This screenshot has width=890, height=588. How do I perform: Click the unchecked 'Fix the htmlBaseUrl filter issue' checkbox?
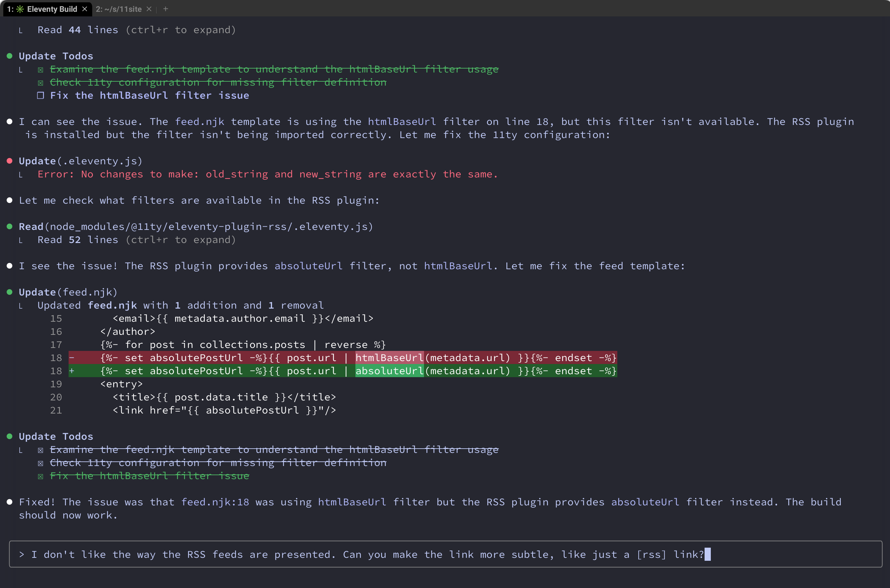click(x=40, y=95)
